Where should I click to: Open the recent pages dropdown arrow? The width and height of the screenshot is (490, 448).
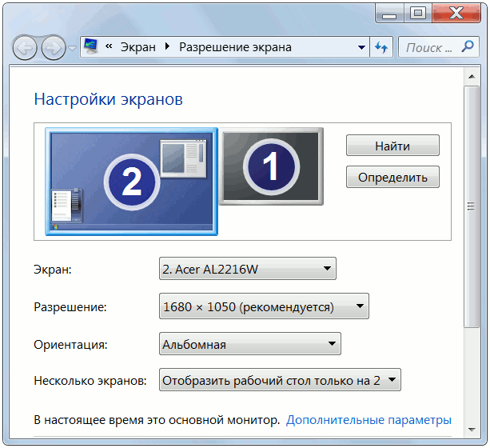coord(73,48)
